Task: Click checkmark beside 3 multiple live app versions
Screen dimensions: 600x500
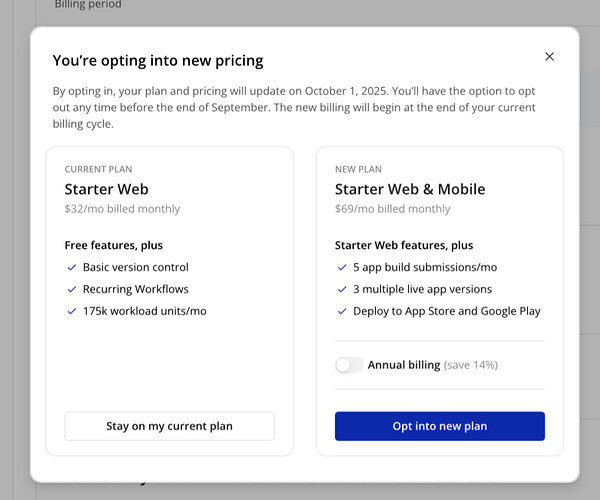Action: 342,290
